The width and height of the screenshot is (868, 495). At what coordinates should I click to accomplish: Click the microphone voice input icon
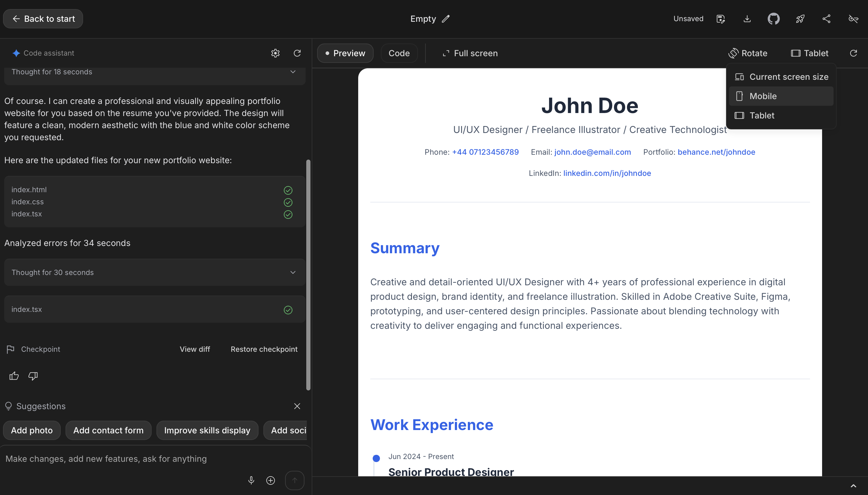click(x=251, y=480)
